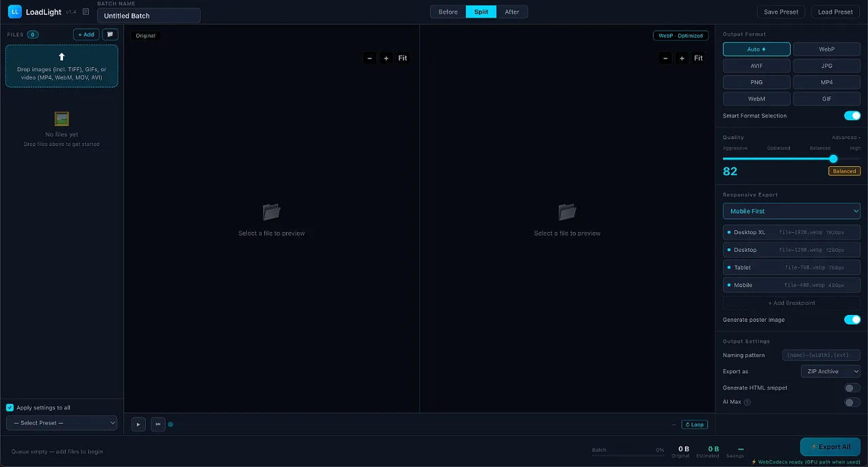Fit the optimized preview to view
This screenshot has height=467, width=868.
698,58
